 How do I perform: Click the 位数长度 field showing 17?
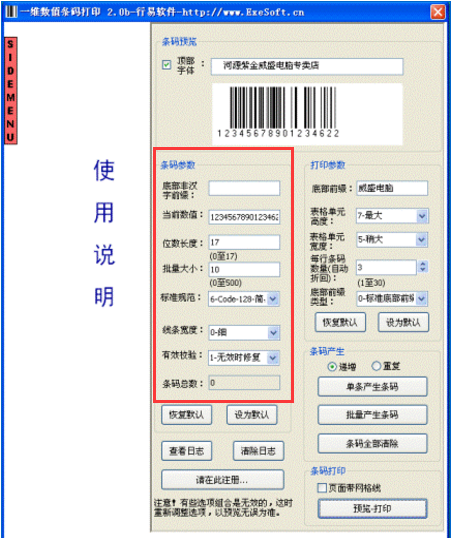coord(244,242)
